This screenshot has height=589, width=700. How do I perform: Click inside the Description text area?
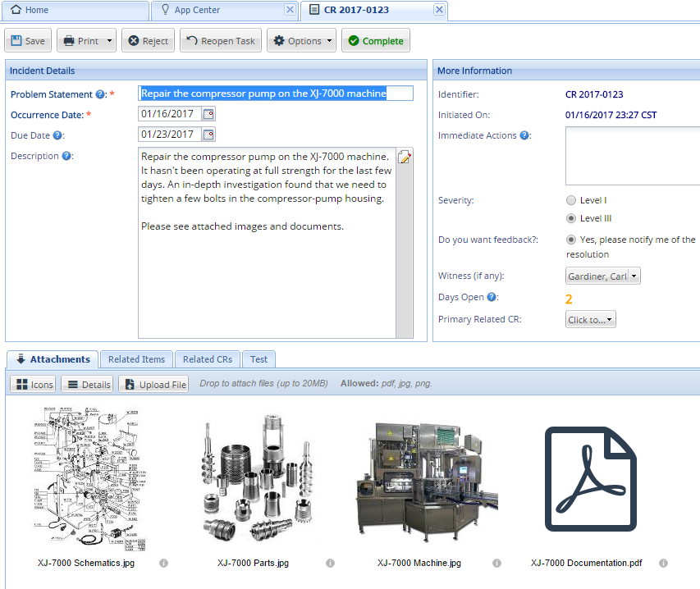click(x=267, y=243)
